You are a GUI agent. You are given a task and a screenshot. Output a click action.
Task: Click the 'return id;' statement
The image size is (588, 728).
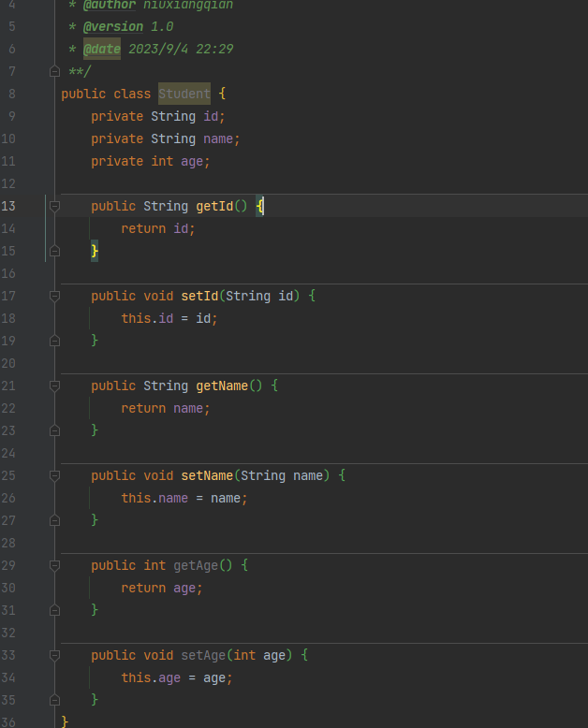coord(157,228)
